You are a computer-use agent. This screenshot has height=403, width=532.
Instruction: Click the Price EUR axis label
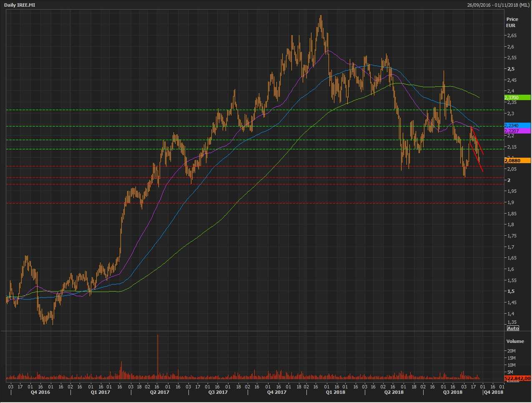pos(512,22)
